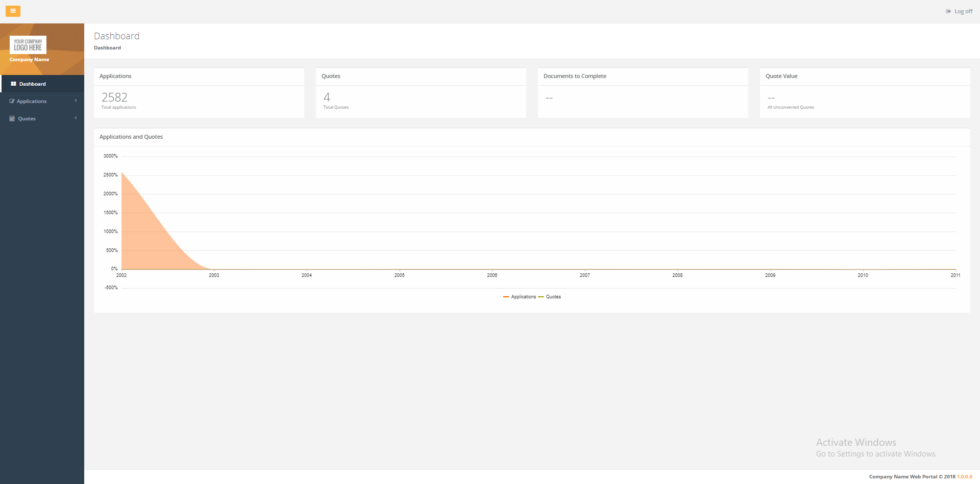Click the 1.0.0.0 version number in footer

(965, 477)
